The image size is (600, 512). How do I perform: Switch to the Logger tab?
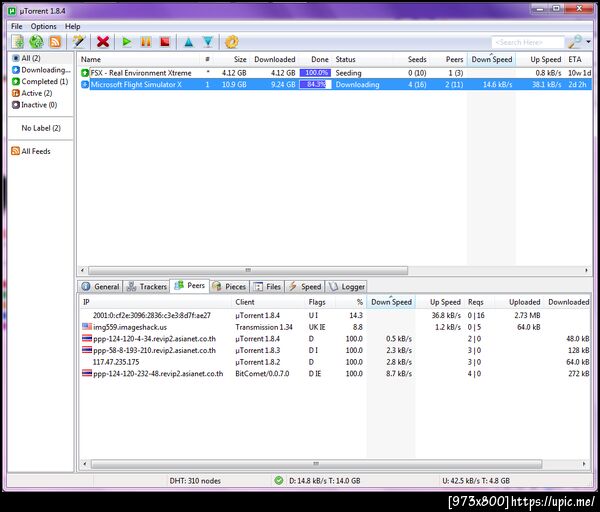[x=347, y=287]
